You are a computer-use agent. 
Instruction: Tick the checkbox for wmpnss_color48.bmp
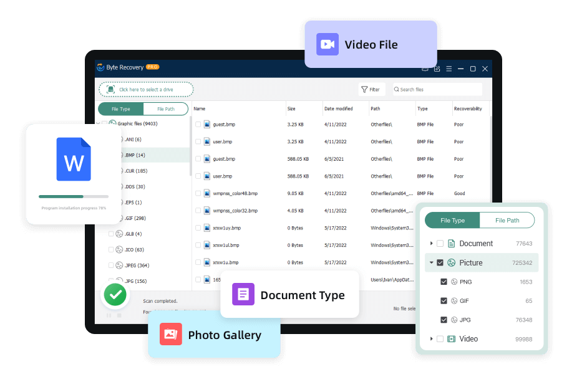pos(198,193)
